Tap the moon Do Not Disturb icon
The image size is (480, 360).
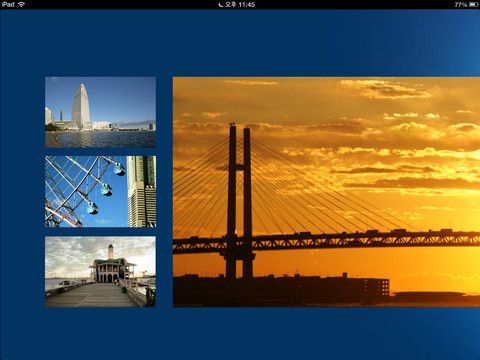[221, 4]
